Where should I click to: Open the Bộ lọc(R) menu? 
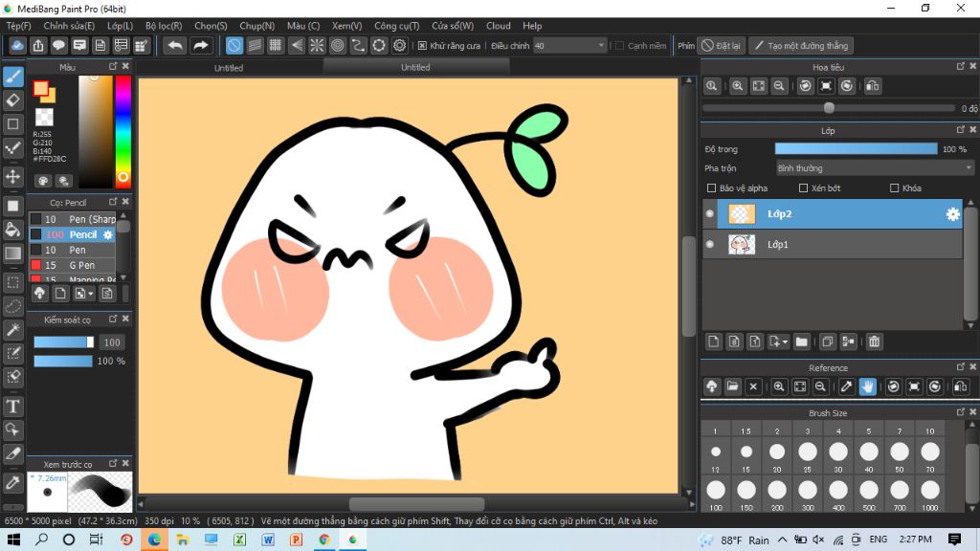(164, 26)
